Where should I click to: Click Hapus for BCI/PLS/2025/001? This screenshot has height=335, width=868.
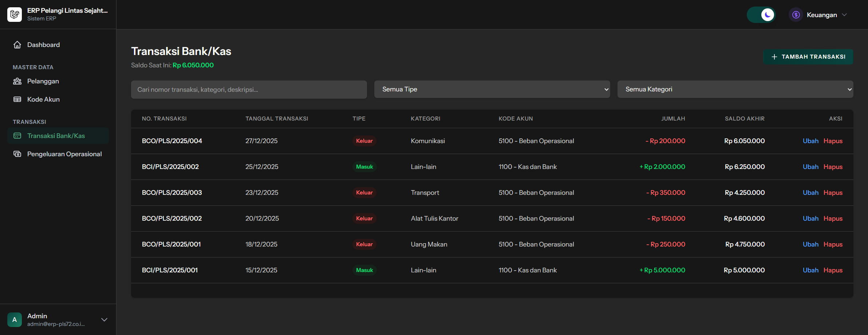tap(833, 270)
